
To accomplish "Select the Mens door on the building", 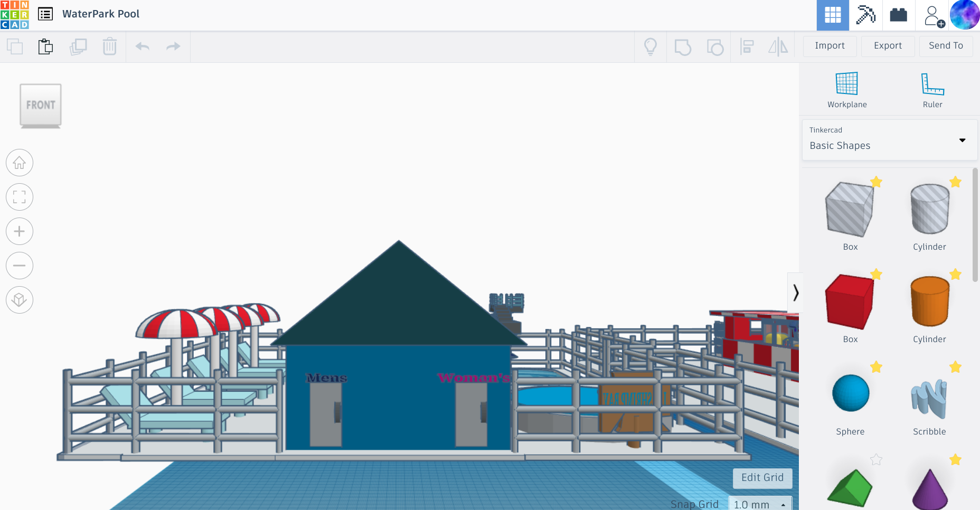I will click(x=326, y=414).
